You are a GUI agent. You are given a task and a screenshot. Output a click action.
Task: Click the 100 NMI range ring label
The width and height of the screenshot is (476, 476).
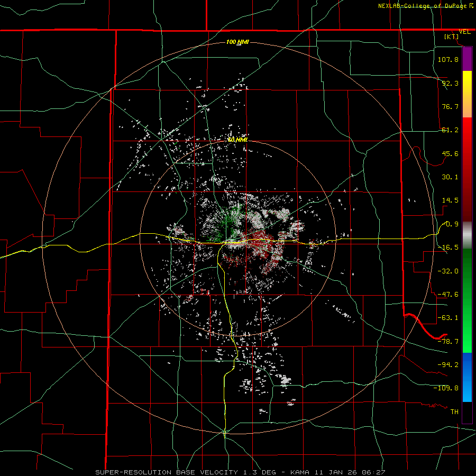[x=237, y=42]
